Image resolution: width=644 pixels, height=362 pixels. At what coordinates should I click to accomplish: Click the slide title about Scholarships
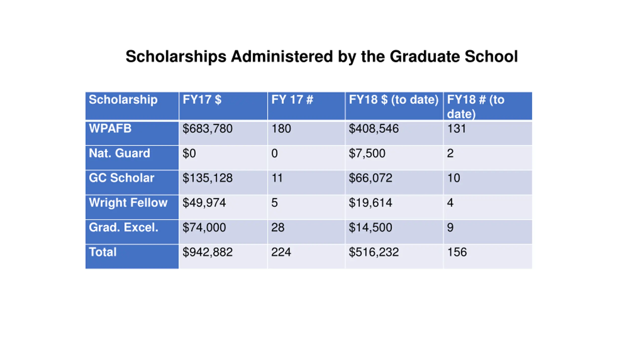[321, 56]
